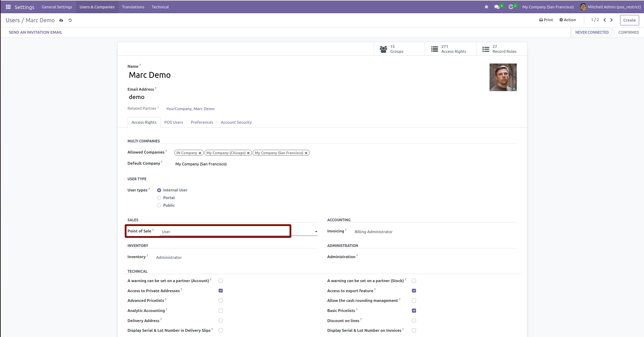Click Send an Invitation Email button
Screen dimensions: 644x337
(x=35, y=32)
